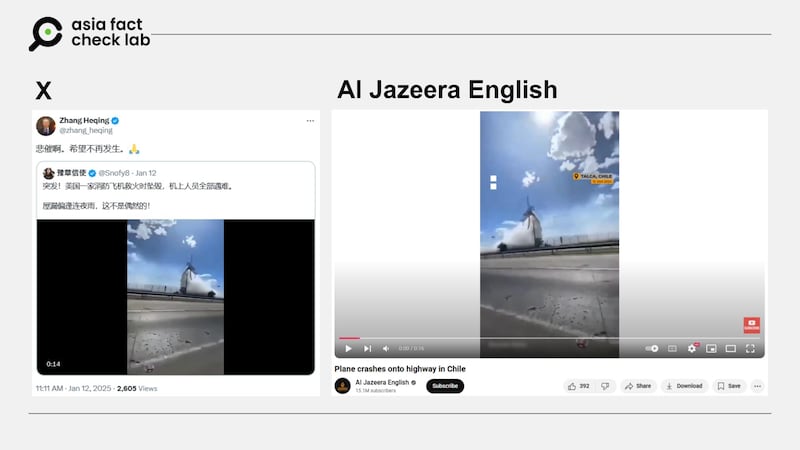The image size is (800, 450).
Task: Open quoted tweet author's avatar
Action: click(x=48, y=173)
